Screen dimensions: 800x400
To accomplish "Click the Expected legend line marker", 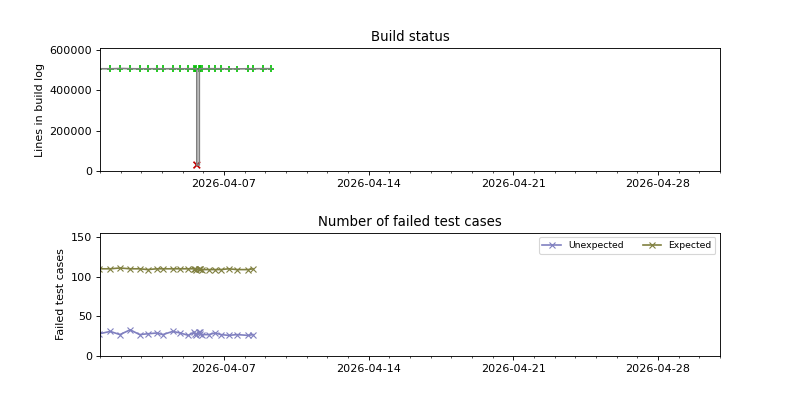I will (652, 245).
